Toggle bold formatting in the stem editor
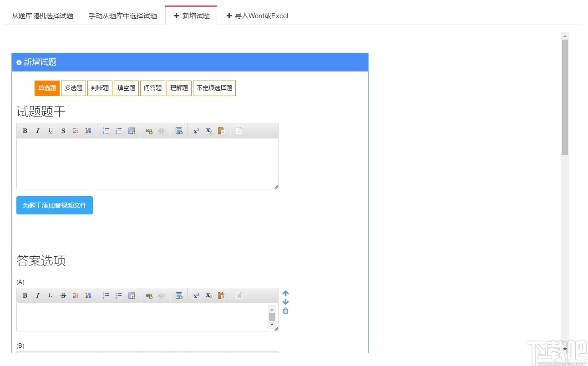The image size is (588, 366). pos(25,131)
